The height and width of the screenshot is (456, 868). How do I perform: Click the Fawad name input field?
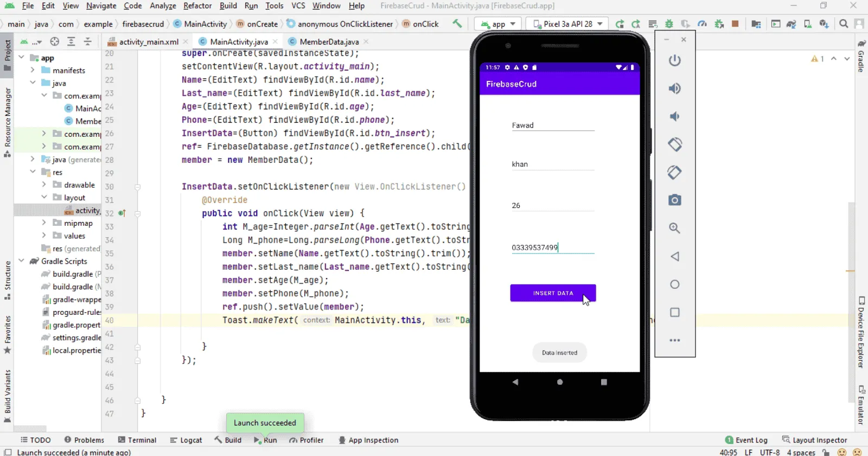point(553,125)
